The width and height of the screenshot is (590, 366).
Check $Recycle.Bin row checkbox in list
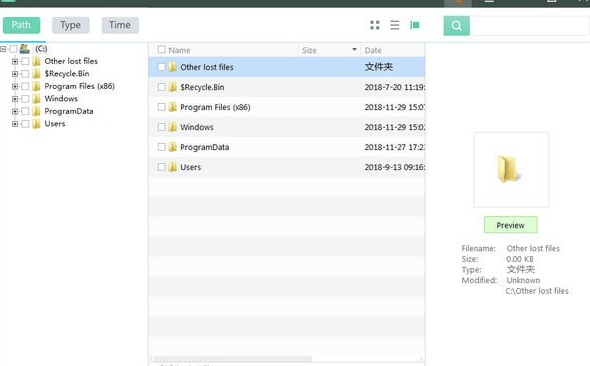pos(162,87)
